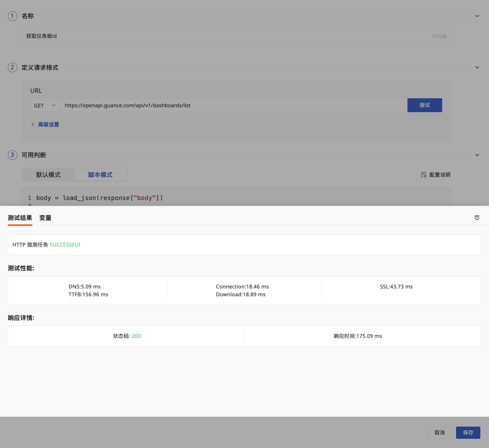
Task: Click the 测试 button
Action: click(425, 105)
